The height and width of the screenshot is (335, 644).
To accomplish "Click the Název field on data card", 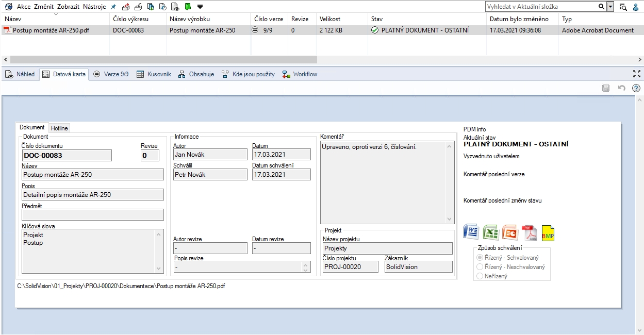I will click(93, 175).
